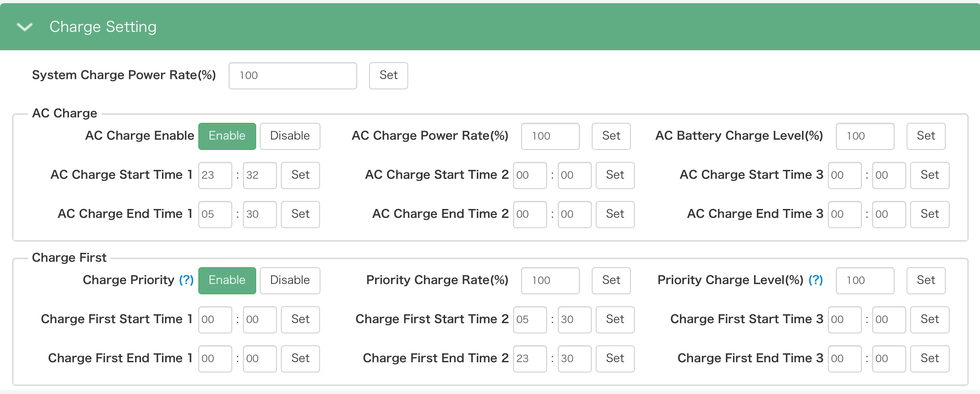Collapse the Charge Setting section chevron
This screenshot has width=980, height=394.
(x=25, y=27)
